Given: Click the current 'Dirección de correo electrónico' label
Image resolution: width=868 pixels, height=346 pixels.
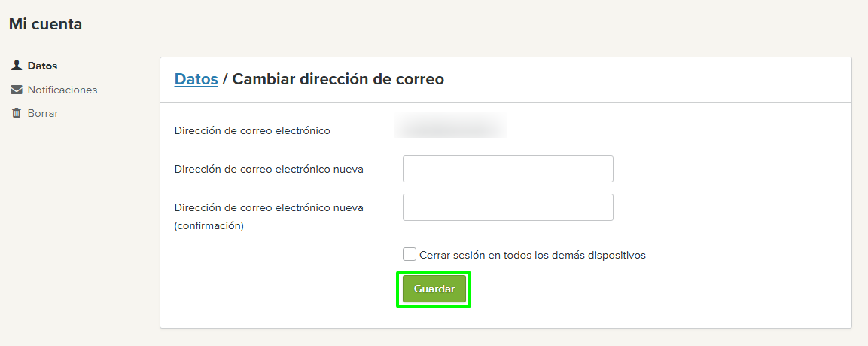Looking at the screenshot, I should tap(252, 130).
